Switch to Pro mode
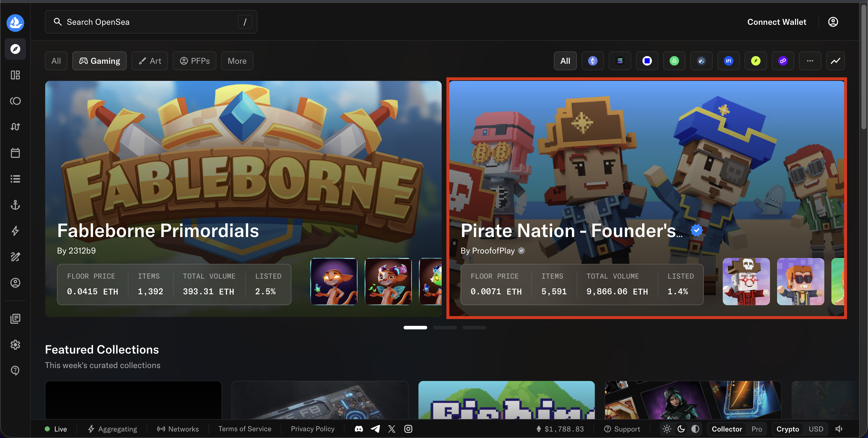Screen dimensions: 868x438 (x=756, y=429)
